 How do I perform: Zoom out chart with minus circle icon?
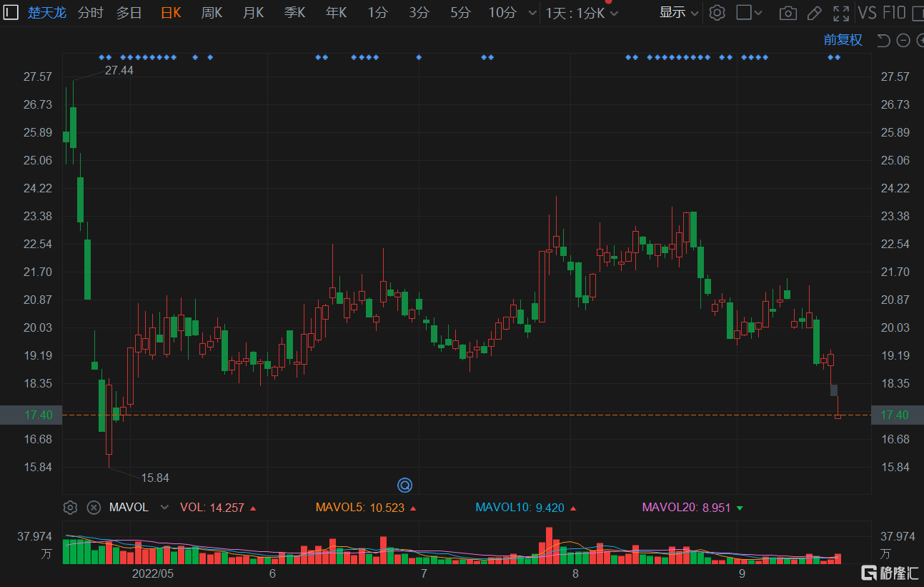point(903,40)
